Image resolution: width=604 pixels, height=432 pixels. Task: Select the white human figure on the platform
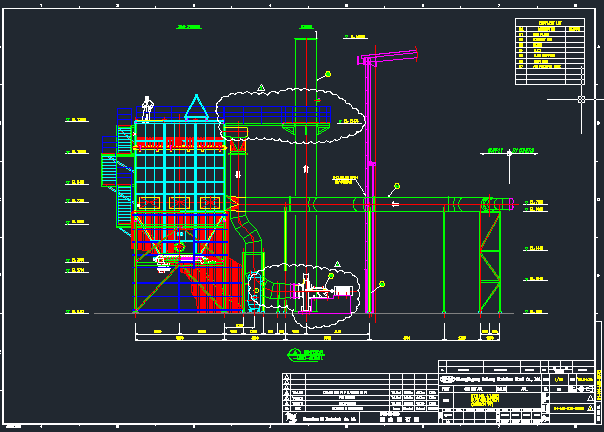pos(147,108)
